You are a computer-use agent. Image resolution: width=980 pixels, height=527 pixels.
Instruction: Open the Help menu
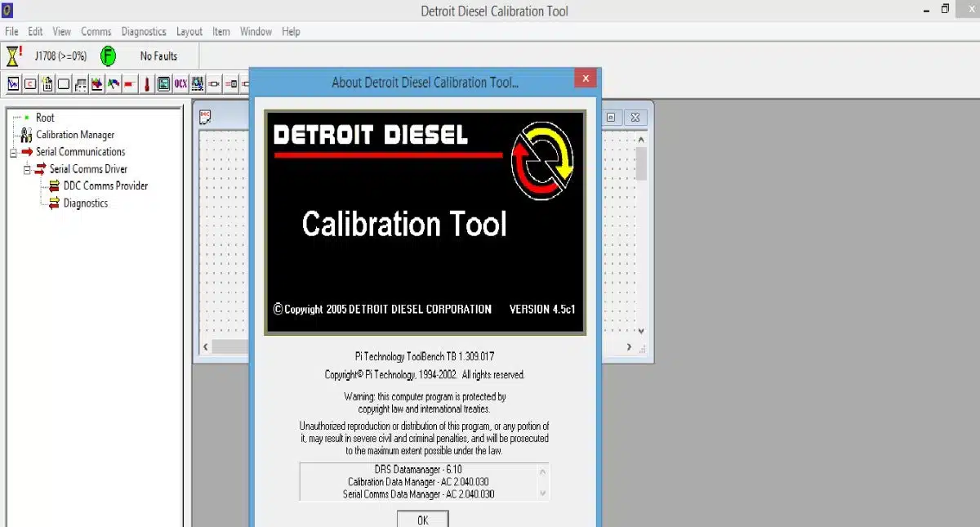coord(291,32)
